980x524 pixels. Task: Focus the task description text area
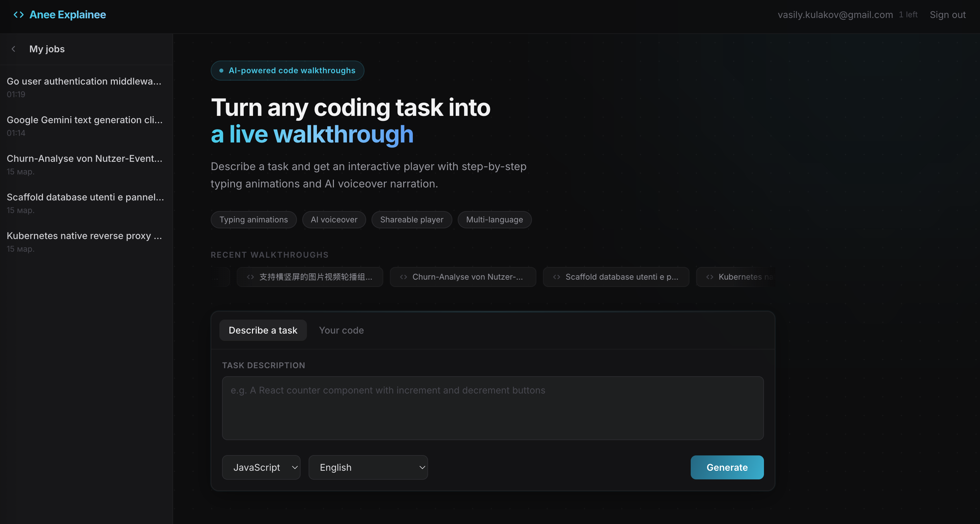pyautogui.click(x=493, y=408)
